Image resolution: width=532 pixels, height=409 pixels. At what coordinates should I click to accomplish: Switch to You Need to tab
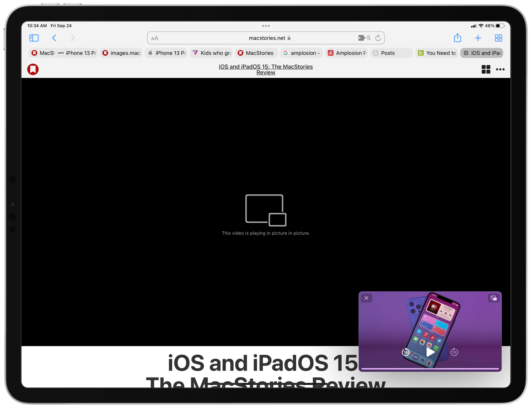pos(437,53)
